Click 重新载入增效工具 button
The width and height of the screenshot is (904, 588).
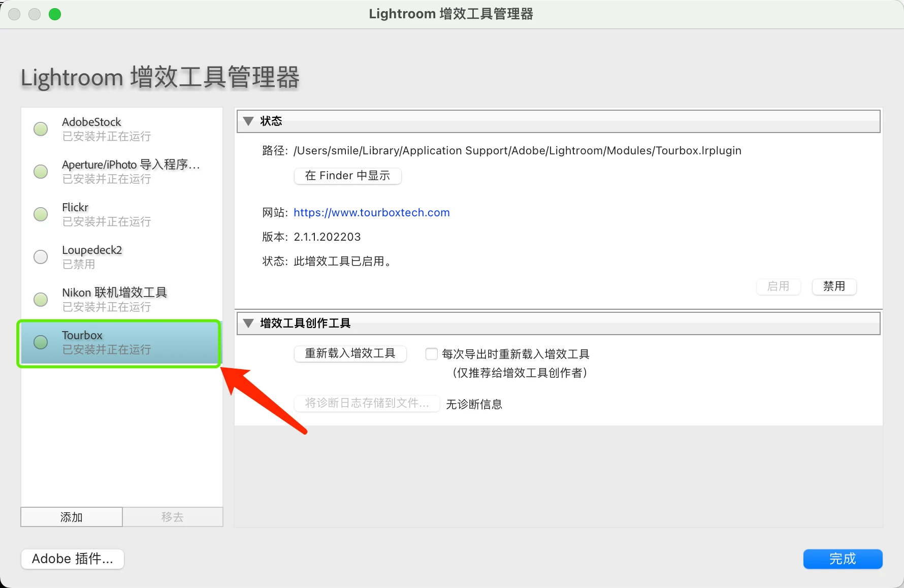point(350,353)
